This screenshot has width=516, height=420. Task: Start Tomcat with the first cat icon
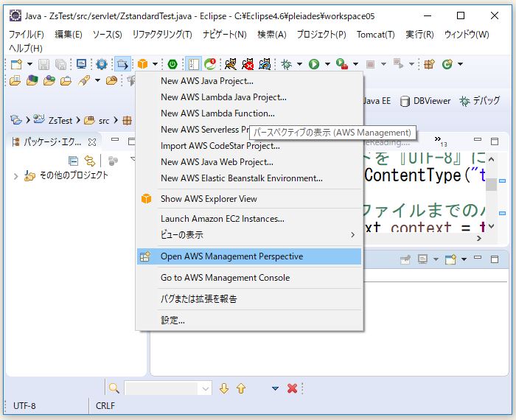click(x=230, y=64)
